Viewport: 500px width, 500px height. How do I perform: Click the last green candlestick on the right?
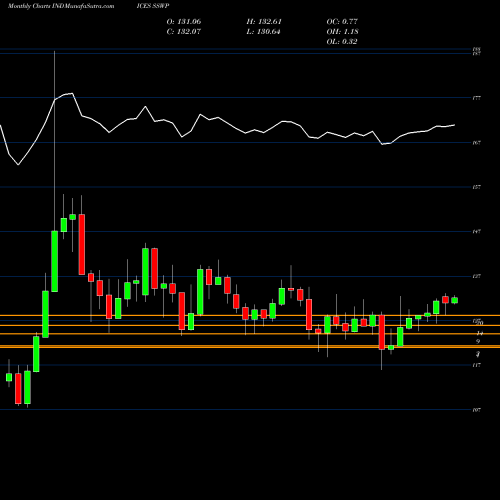[454, 300]
